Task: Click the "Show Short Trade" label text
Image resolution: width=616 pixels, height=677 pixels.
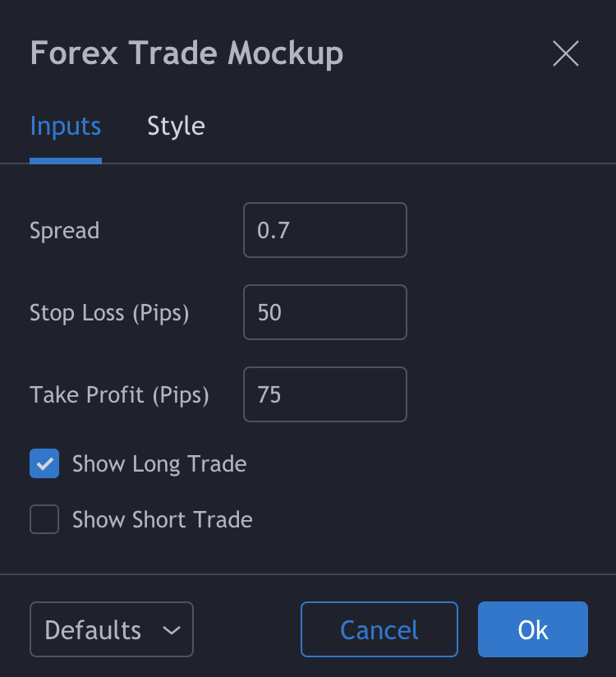Action: [162, 519]
